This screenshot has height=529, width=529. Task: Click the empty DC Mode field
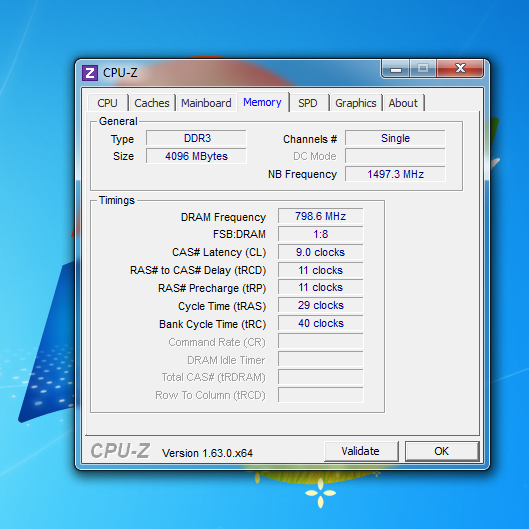tap(395, 156)
